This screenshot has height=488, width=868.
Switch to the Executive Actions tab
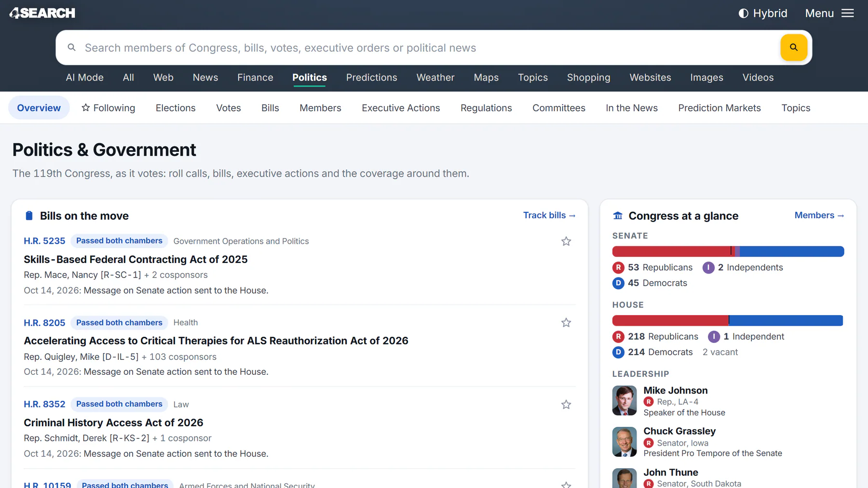pos(401,108)
